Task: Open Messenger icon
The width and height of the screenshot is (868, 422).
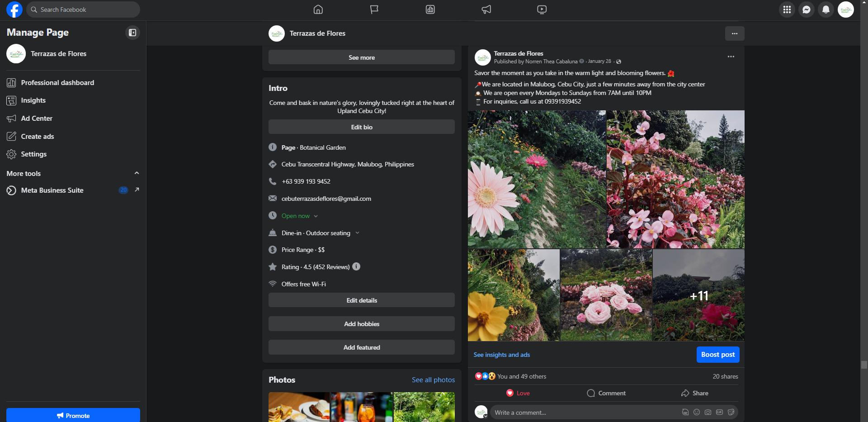Action: (x=807, y=9)
